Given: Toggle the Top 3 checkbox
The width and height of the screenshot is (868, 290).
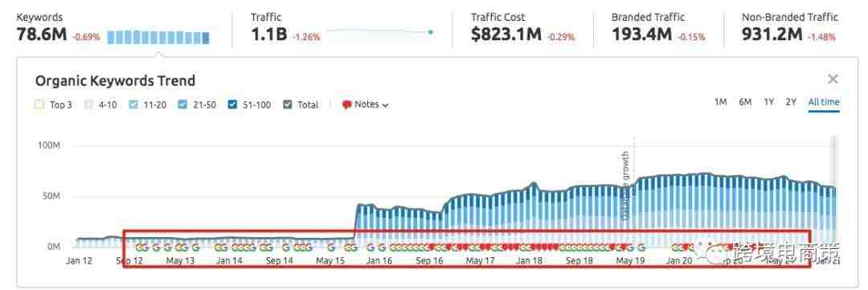Looking at the screenshot, I should coord(39,104).
